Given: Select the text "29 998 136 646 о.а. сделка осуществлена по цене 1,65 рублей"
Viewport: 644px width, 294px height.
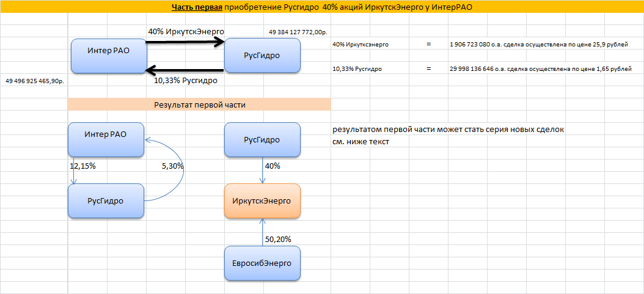Looking at the screenshot, I should (x=541, y=69).
